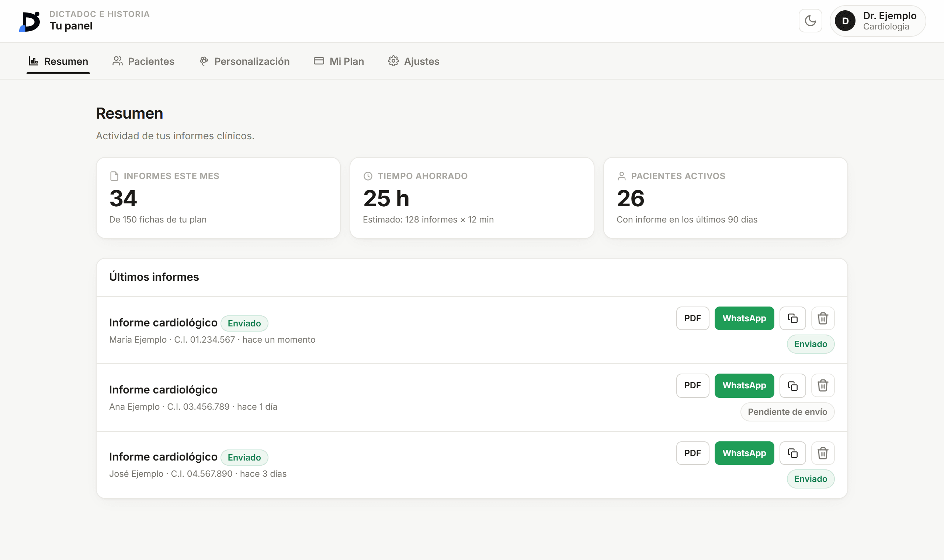Click the document icon in Informes este mes card

[x=114, y=176]
